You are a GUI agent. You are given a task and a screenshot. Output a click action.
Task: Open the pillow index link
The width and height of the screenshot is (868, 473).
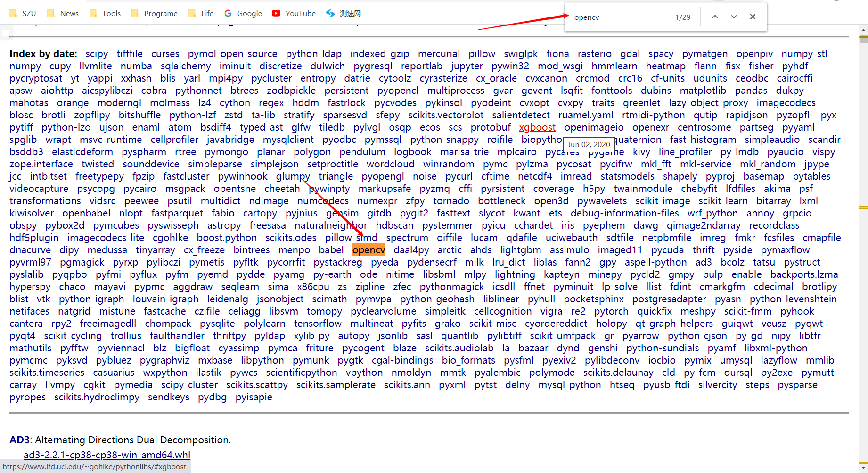(482, 54)
